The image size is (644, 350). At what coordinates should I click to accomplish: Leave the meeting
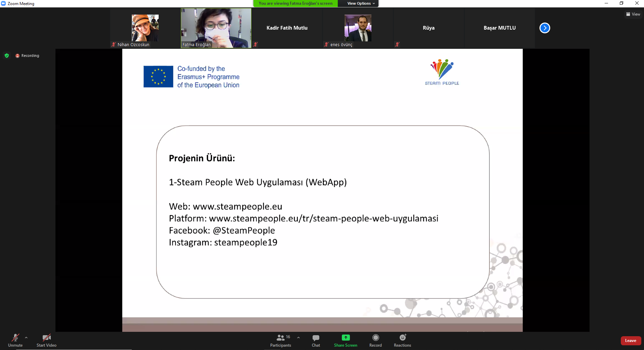pyautogui.click(x=631, y=341)
